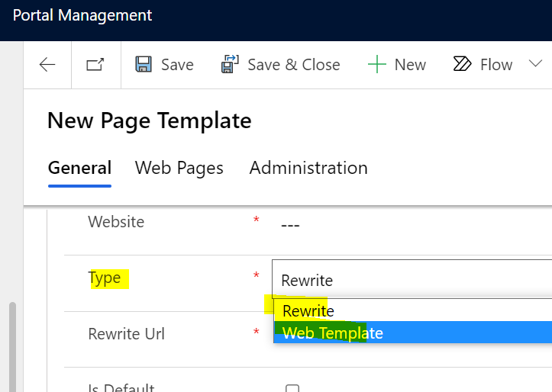Switch to the Web Pages tab
Image resolution: width=552 pixels, height=392 pixels.
pos(179,168)
